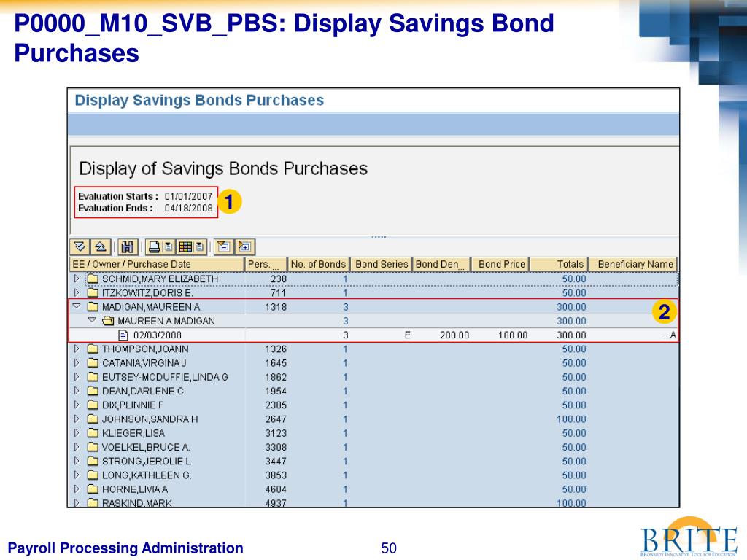Expand the VOELKEL,BRUCE A. node
The height and width of the screenshot is (560, 747).
(76, 447)
